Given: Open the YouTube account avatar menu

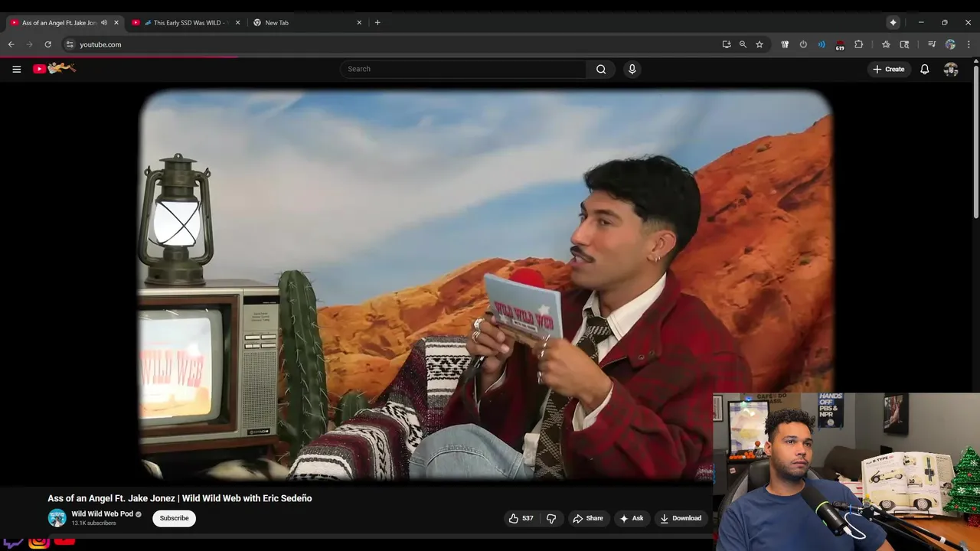Looking at the screenshot, I should tap(951, 69).
